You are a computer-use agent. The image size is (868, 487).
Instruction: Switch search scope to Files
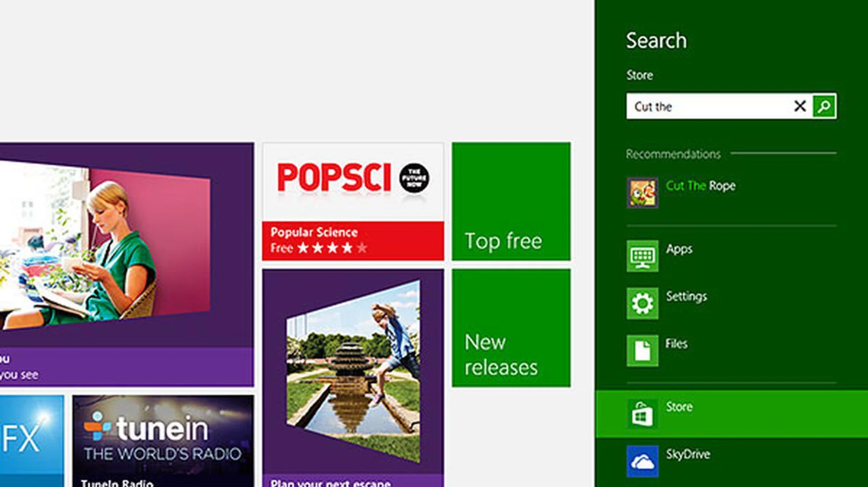(x=676, y=344)
